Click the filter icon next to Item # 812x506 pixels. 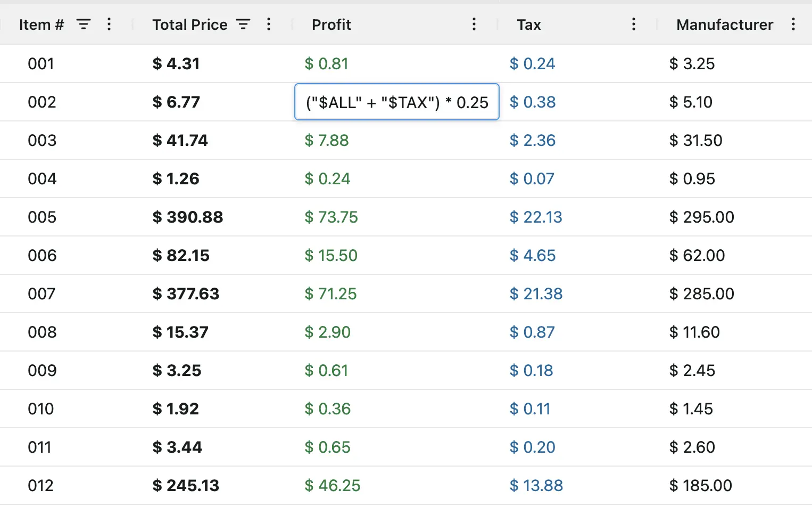[x=84, y=25]
